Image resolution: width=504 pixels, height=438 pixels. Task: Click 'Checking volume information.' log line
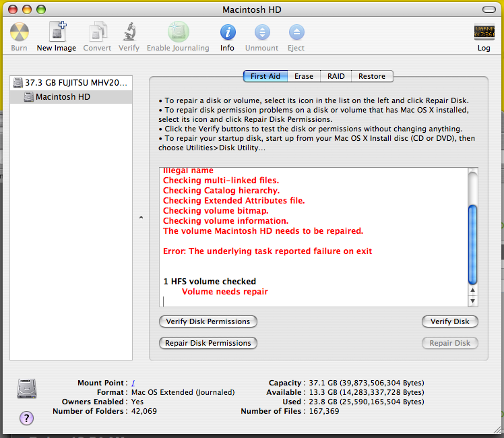(226, 221)
